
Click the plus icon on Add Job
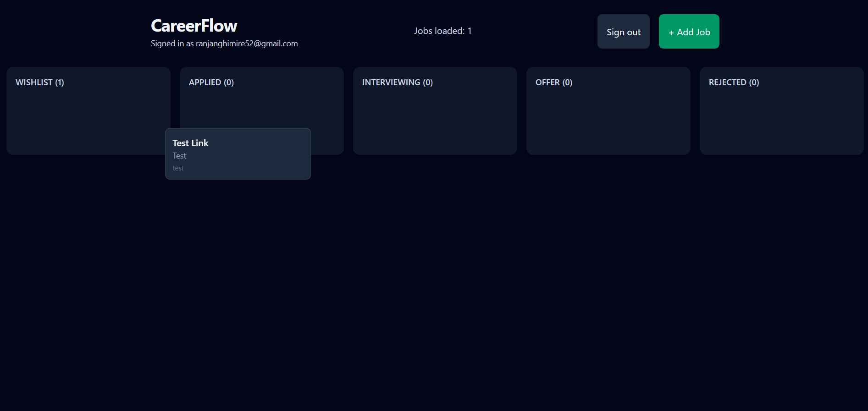(671, 33)
